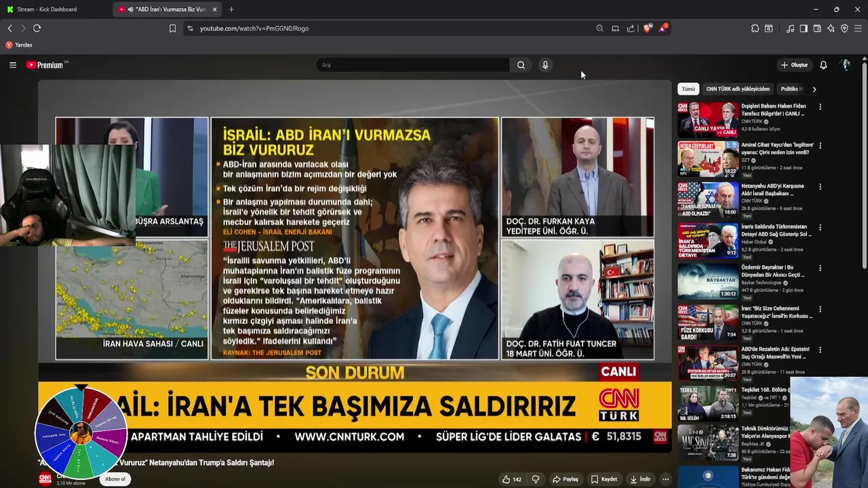868x488 pixels.
Task: Open the Brave VPN shield icon
Action: pos(844,28)
